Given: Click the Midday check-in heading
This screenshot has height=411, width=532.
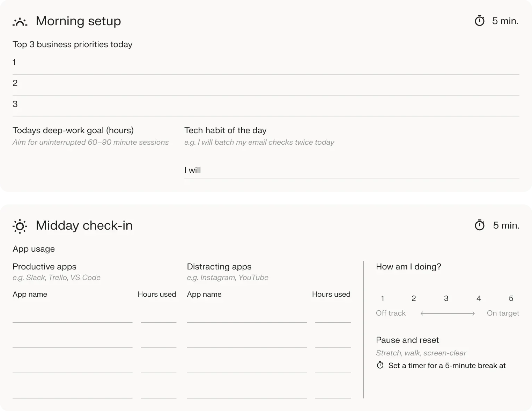Looking at the screenshot, I should [84, 225].
